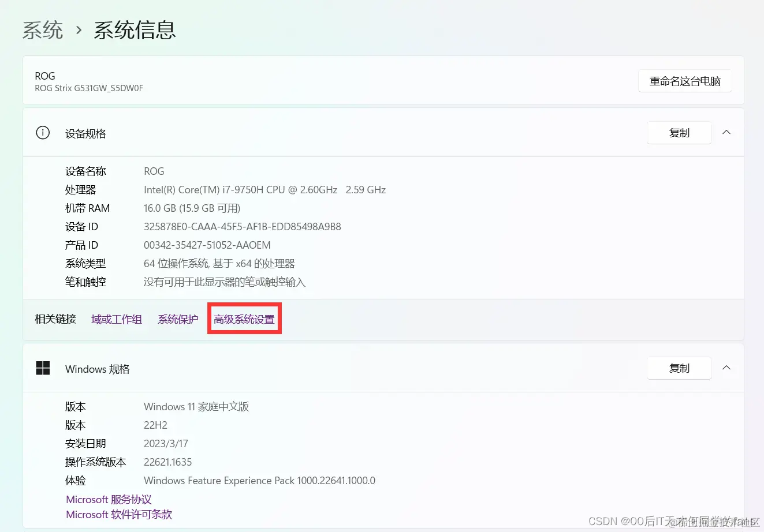
Task: Select the breadcrumb arrow separator
Action: tap(79, 30)
